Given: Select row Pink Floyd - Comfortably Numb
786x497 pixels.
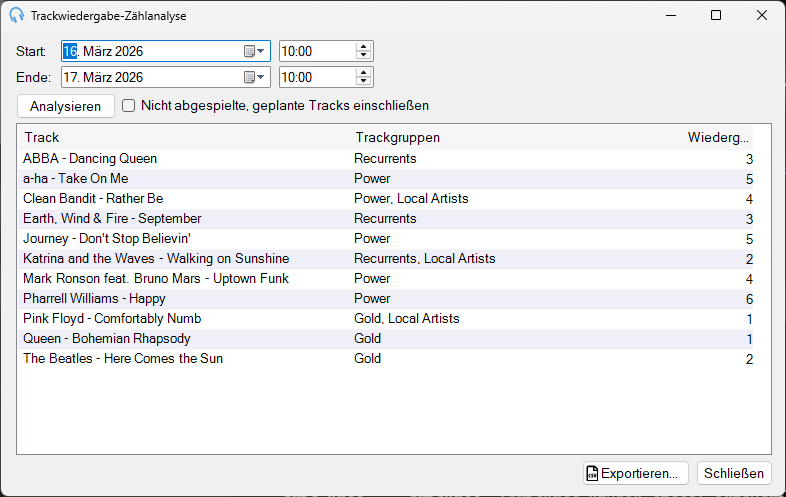Looking at the screenshot, I should pyautogui.click(x=385, y=319).
